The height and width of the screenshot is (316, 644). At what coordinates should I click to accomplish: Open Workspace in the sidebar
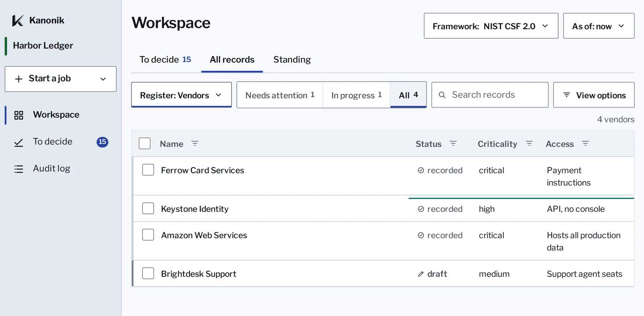tap(60, 115)
